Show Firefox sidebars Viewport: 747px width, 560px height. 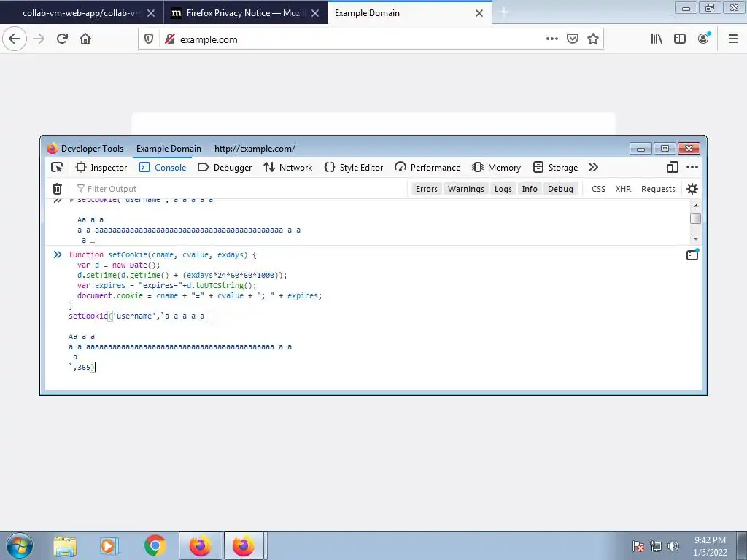coord(680,39)
